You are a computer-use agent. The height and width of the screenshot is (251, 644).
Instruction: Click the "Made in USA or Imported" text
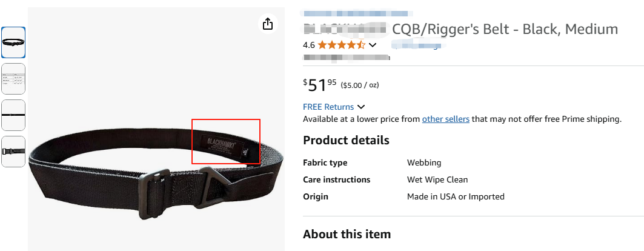[456, 196]
